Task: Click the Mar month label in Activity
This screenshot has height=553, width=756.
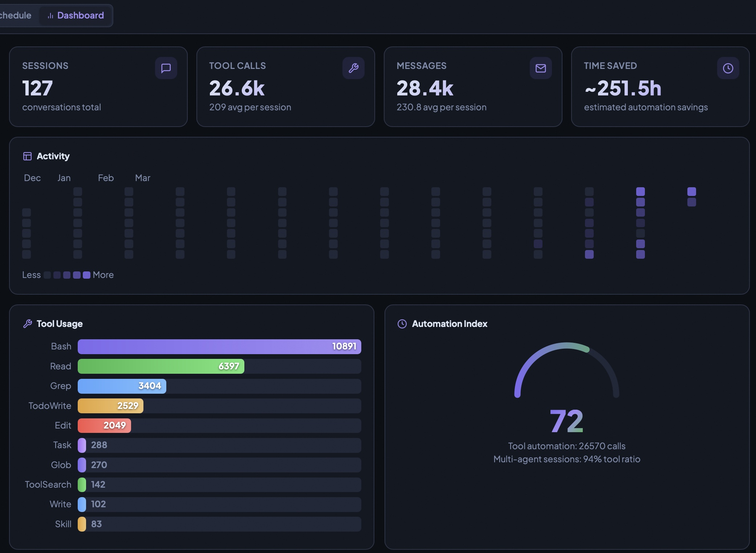Action: (143, 178)
